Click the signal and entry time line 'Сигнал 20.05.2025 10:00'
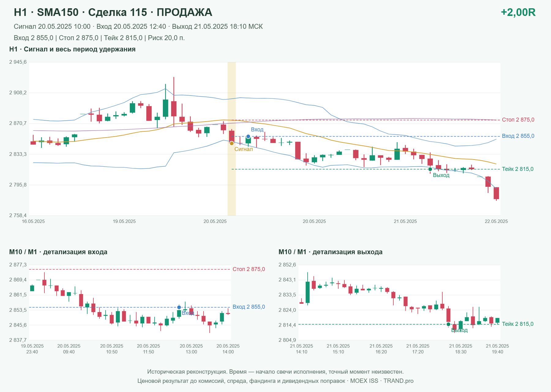 52,27
